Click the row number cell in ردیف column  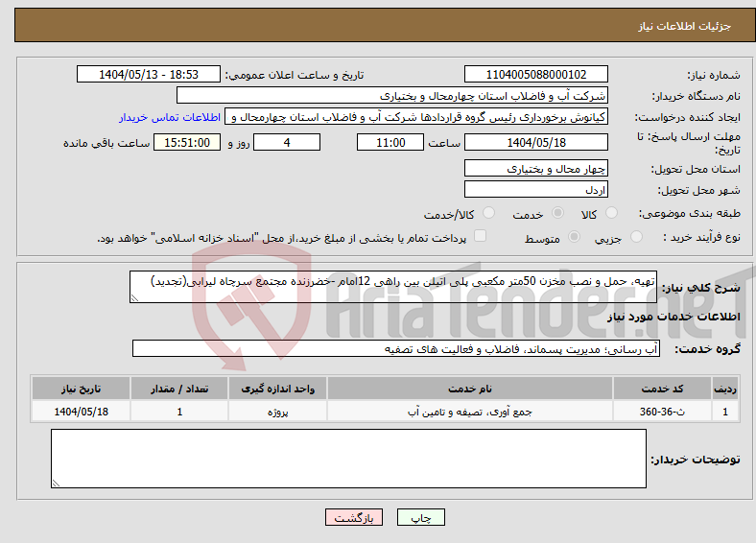(725, 412)
